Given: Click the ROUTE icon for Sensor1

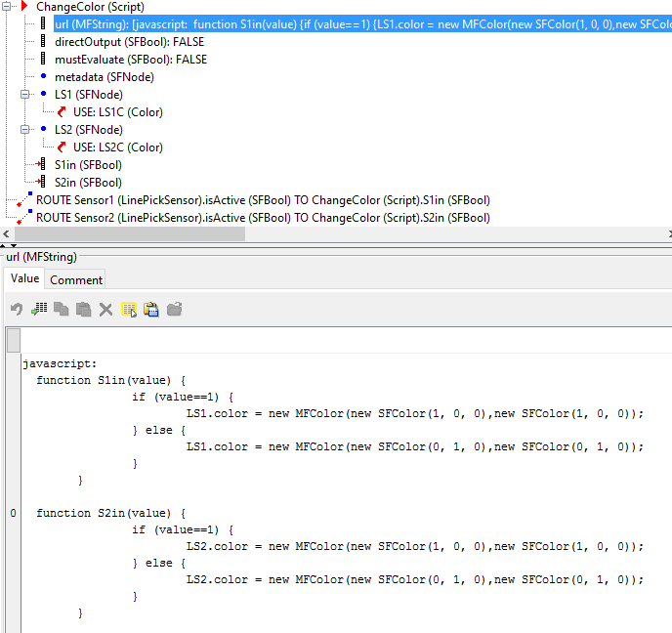Looking at the screenshot, I should 24,199.
